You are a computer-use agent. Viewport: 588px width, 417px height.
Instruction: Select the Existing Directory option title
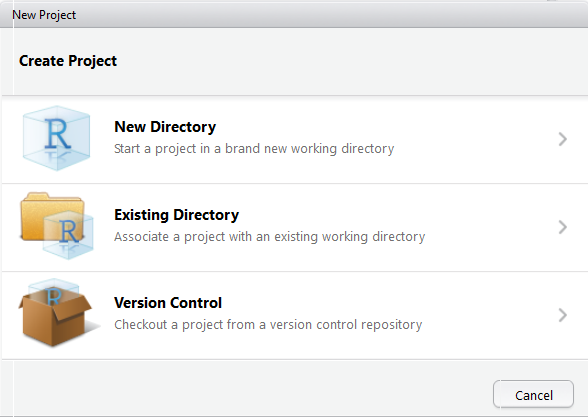tap(177, 215)
